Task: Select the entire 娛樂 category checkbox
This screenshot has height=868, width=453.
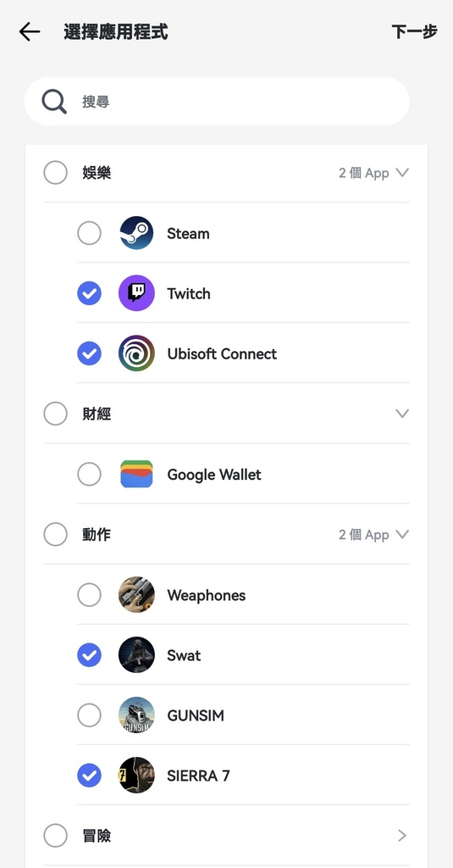Action: point(55,173)
